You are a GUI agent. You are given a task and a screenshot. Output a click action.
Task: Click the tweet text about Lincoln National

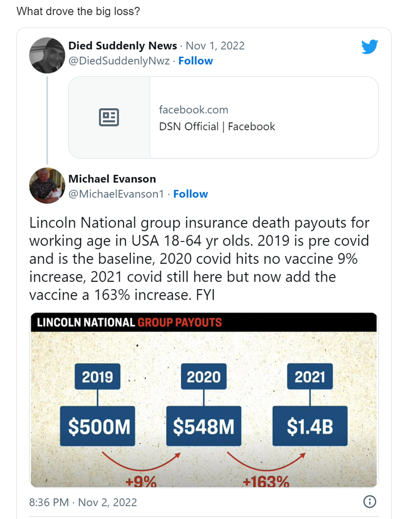(199, 259)
